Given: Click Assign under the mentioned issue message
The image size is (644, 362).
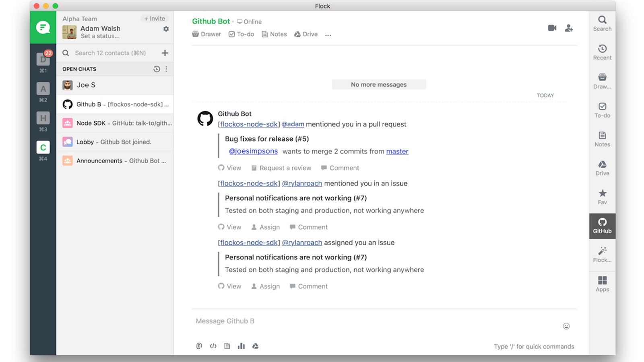Looking at the screenshot, I should point(265,227).
